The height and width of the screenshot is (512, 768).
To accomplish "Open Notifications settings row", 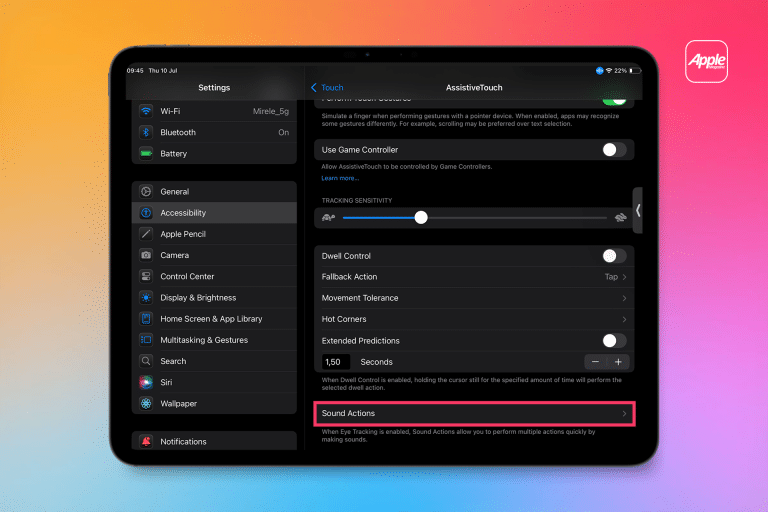I will click(215, 441).
